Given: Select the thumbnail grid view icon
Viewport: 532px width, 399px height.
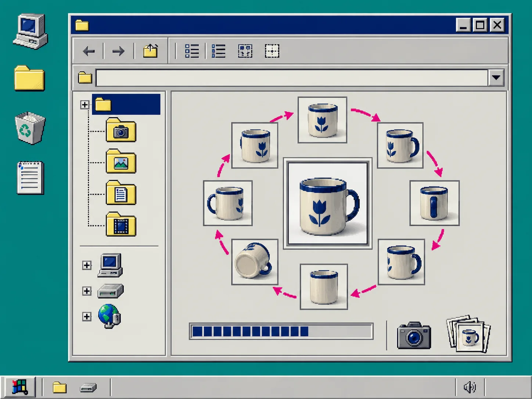Looking at the screenshot, I should pos(245,51).
